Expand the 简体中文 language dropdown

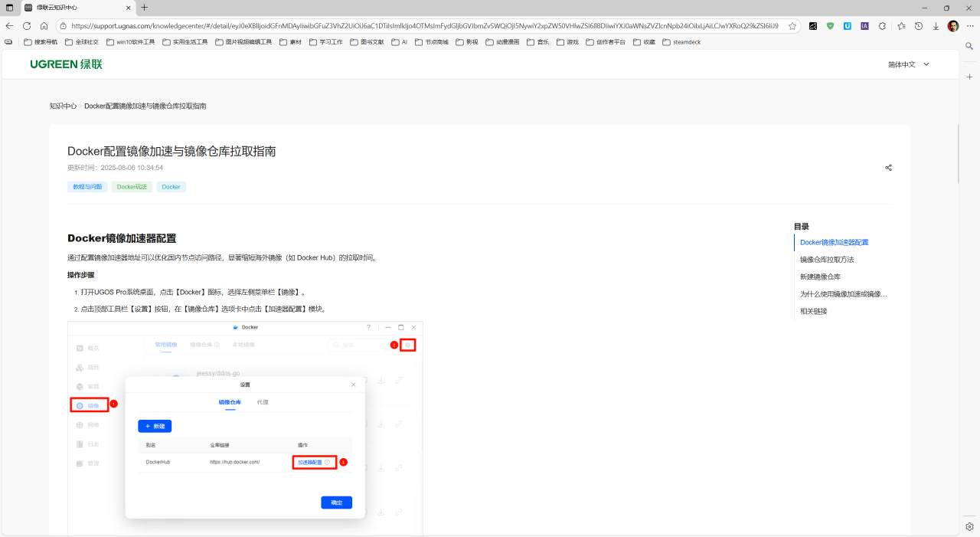click(x=909, y=64)
